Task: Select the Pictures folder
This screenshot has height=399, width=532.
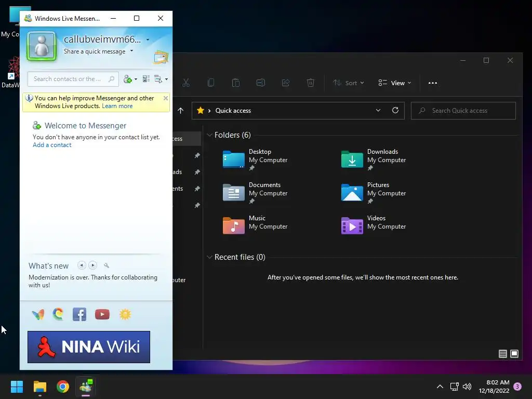Action: click(x=375, y=193)
